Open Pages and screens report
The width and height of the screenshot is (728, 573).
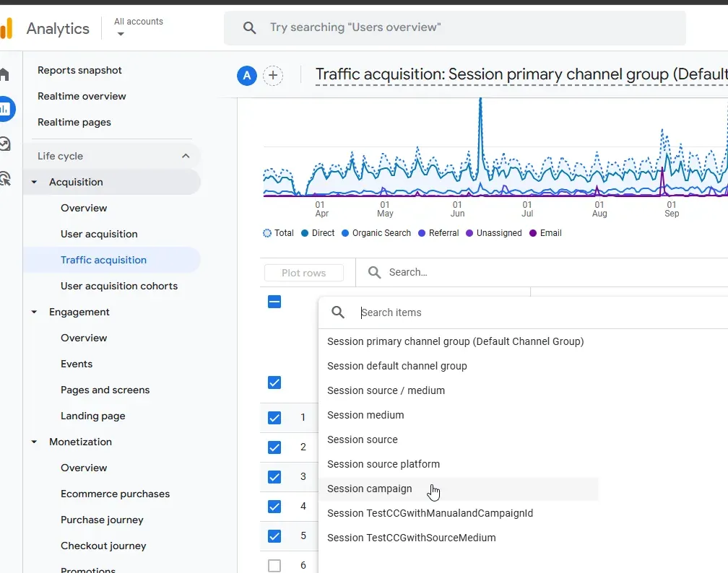(105, 390)
